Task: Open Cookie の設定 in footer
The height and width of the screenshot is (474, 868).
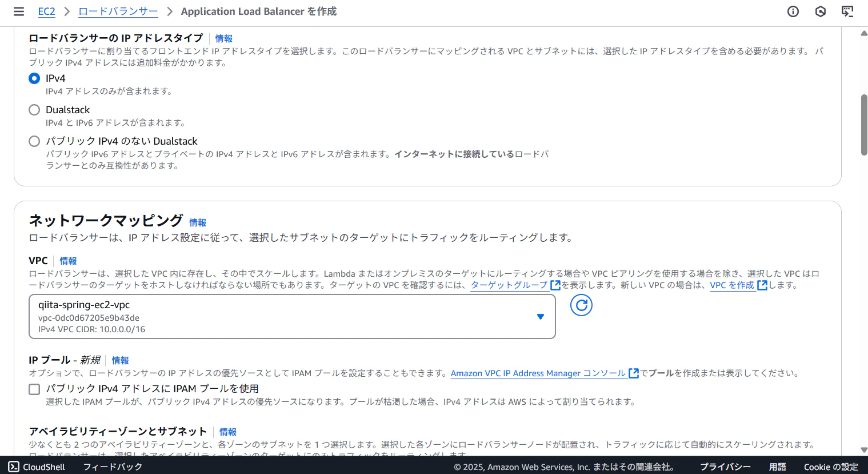Action: coord(831,467)
